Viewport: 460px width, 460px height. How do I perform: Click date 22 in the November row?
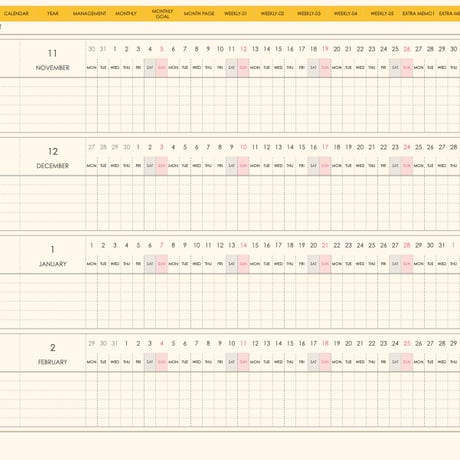(360, 49)
